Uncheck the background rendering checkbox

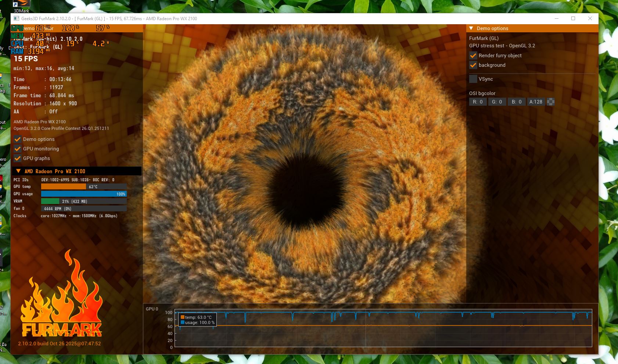pos(473,65)
